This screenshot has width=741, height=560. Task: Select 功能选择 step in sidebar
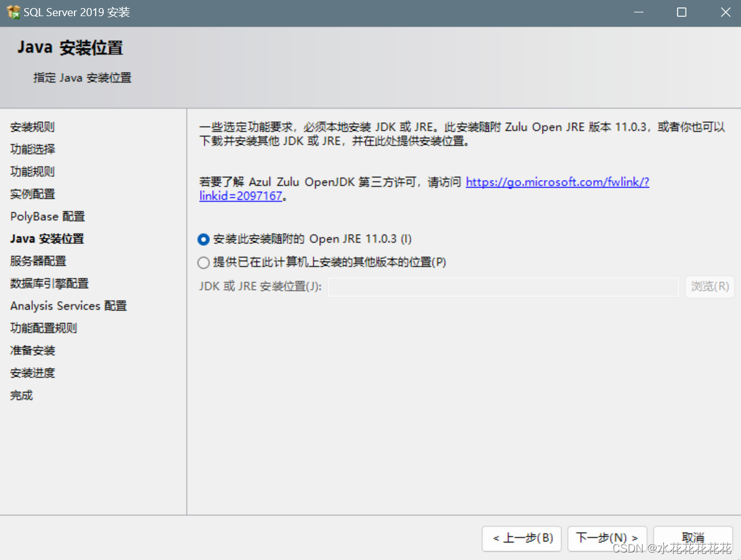[x=32, y=149]
